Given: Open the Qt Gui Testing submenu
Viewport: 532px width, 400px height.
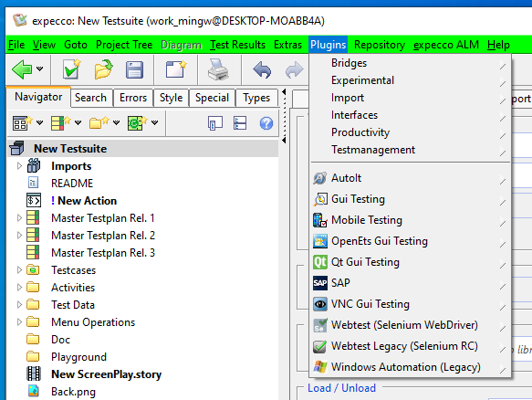Looking at the screenshot, I should pos(410,262).
